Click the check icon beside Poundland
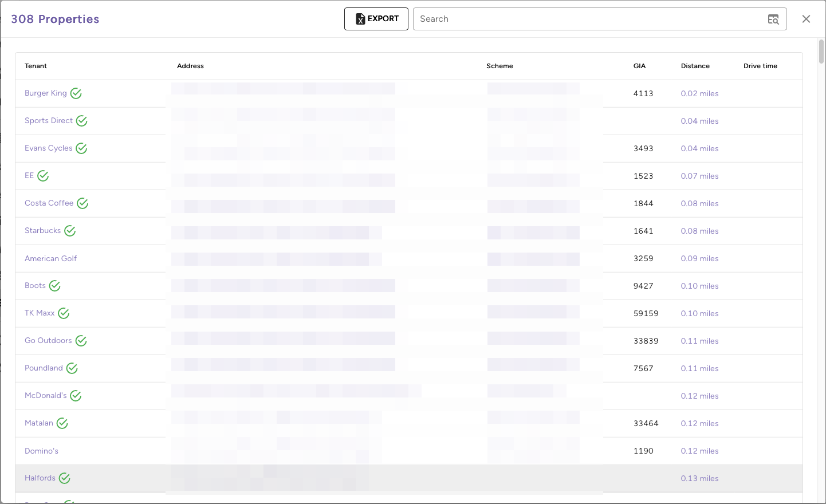Screen dimensions: 826x504 [72, 368]
